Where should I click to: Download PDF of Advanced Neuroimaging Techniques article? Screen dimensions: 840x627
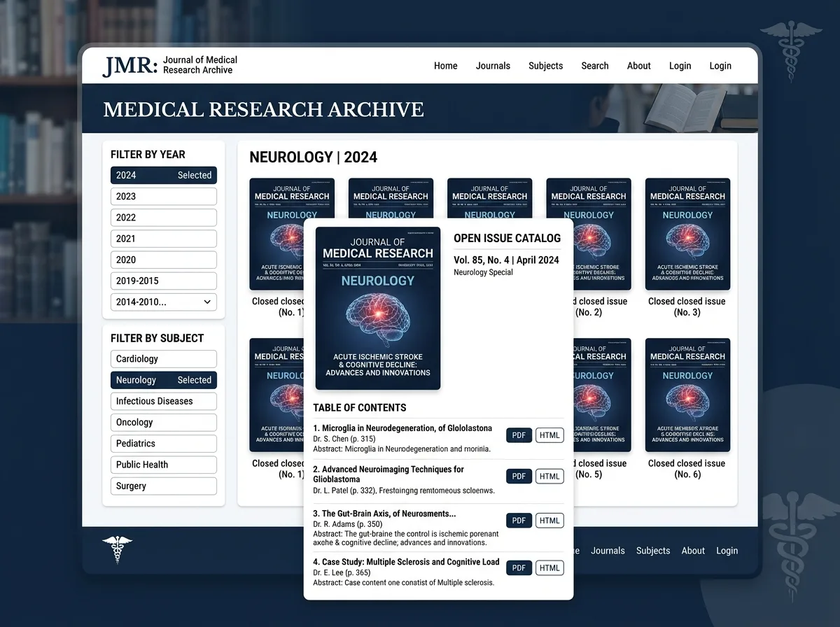(519, 477)
